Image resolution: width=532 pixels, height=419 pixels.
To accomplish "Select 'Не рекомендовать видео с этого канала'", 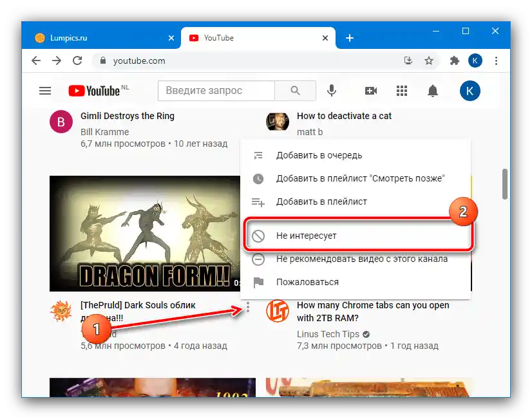I will [356, 259].
